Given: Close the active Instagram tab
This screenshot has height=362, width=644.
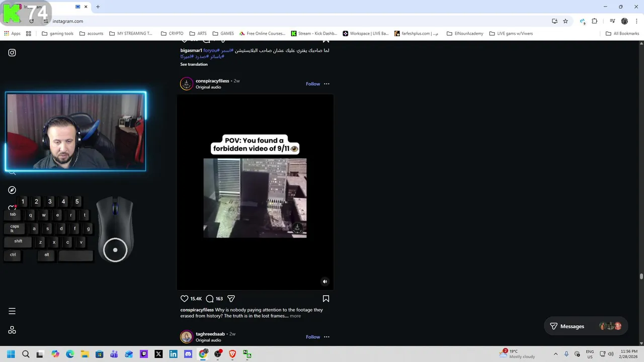Looking at the screenshot, I should click(x=86, y=7).
